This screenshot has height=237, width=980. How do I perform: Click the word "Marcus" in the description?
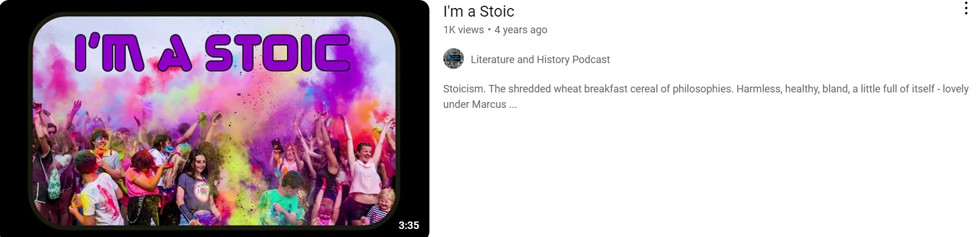(489, 104)
